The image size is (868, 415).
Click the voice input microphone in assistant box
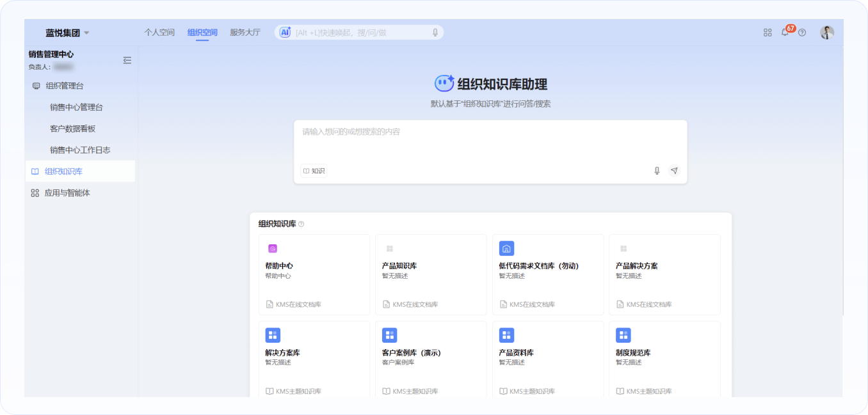point(657,171)
